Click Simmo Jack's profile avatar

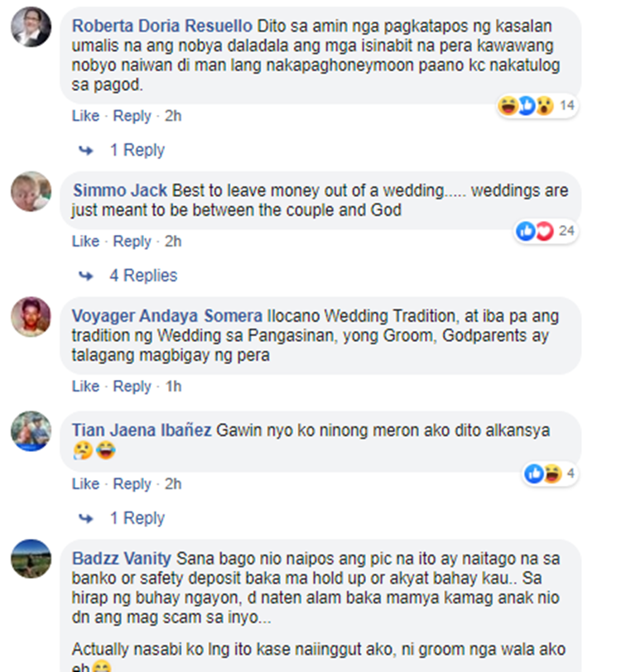(31, 191)
